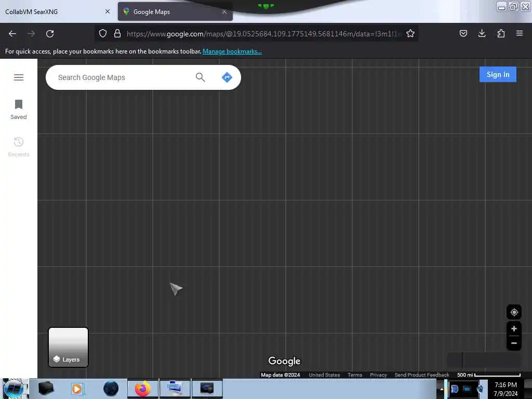532x399 pixels.
Task: Select the Google Maps tab
Action: coord(175,11)
